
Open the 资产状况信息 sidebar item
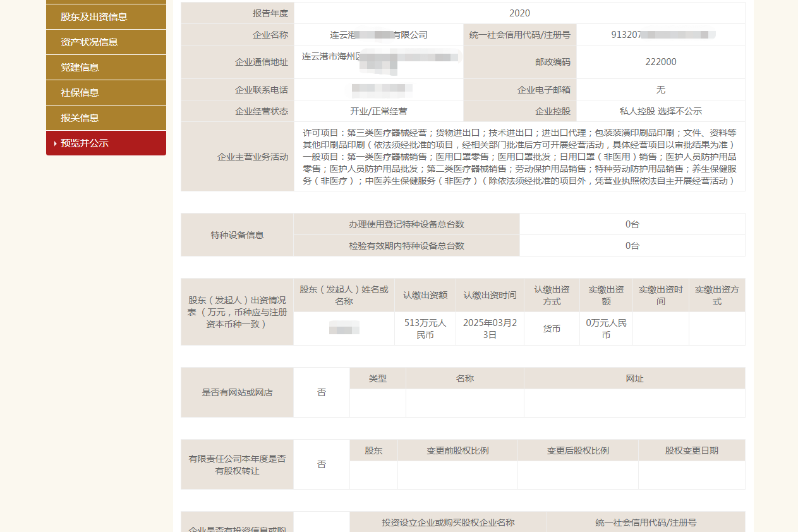[x=106, y=42]
